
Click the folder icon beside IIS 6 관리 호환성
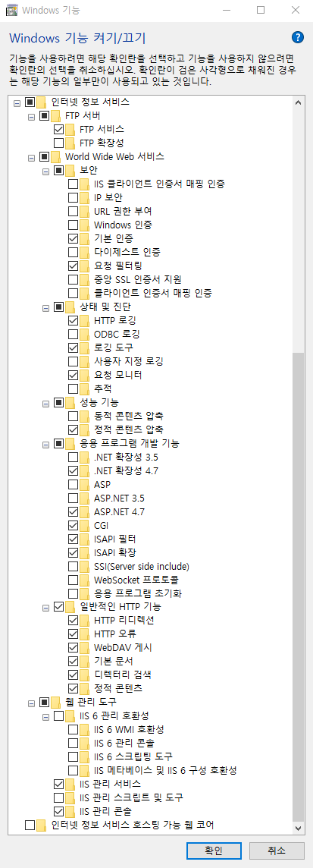pos(70,715)
